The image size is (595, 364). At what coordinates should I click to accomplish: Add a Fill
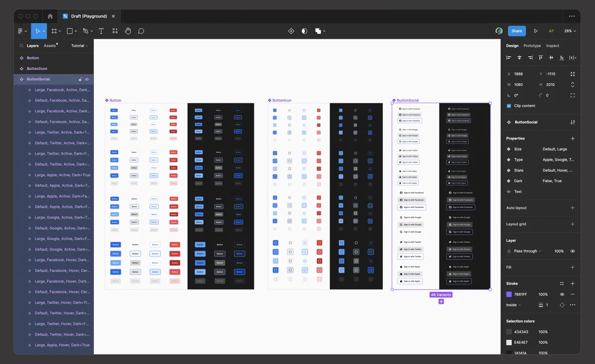[573, 267]
